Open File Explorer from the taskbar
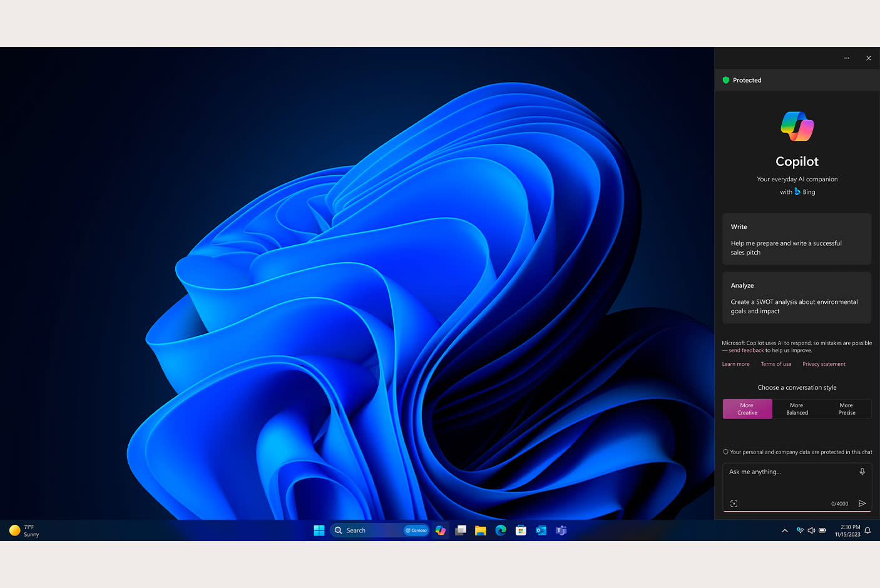 point(481,530)
